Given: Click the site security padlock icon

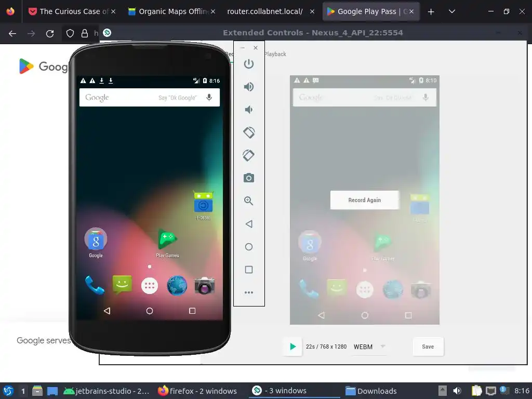Looking at the screenshot, I should pyautogui.click(x=85, y=33).
